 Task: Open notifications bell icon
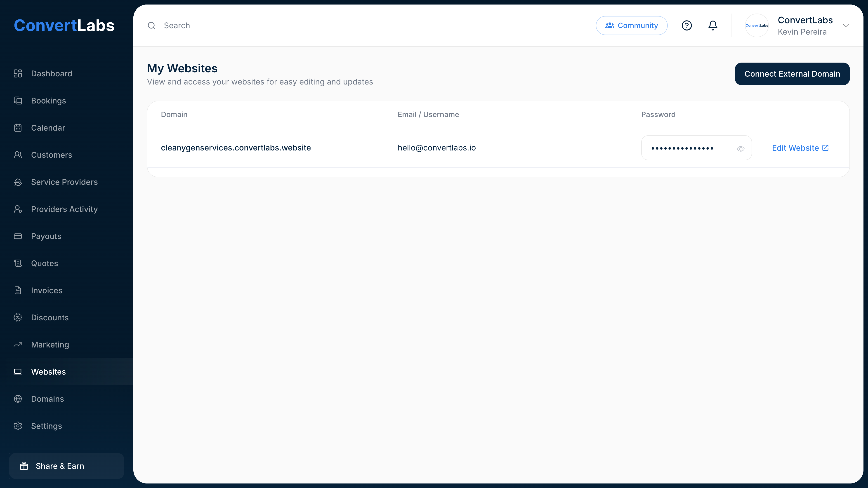[713, 26]
